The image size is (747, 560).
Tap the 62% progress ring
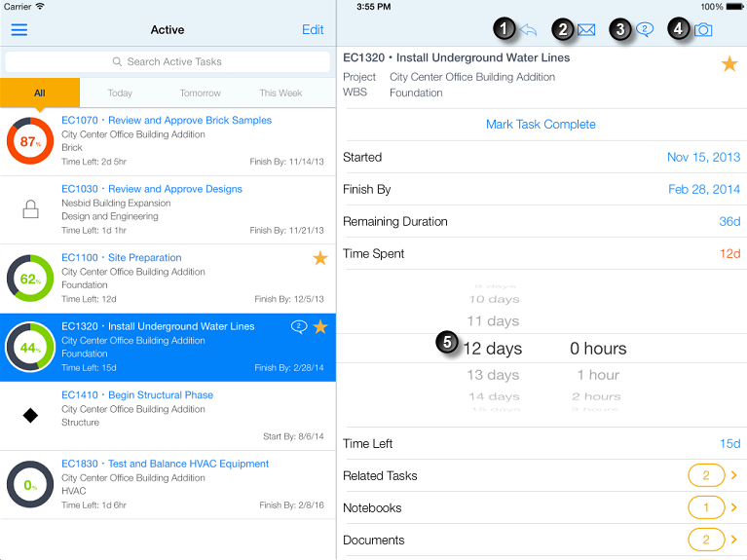30,279
